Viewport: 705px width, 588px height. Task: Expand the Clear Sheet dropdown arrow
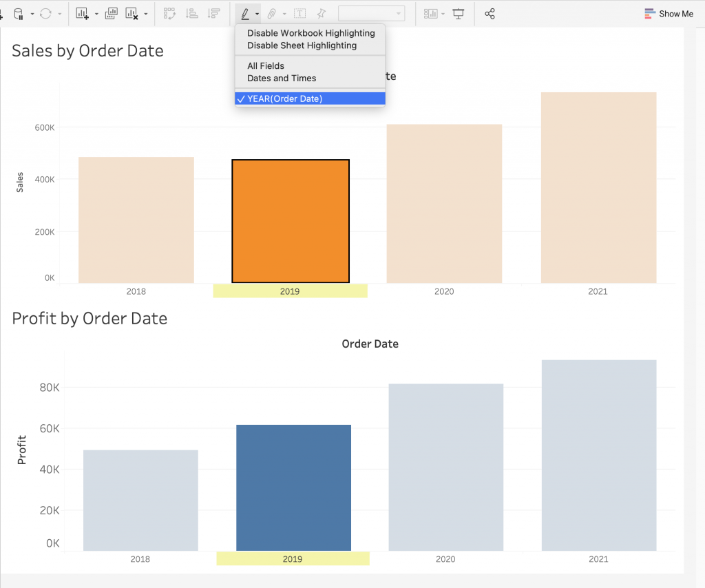[145, 14]
